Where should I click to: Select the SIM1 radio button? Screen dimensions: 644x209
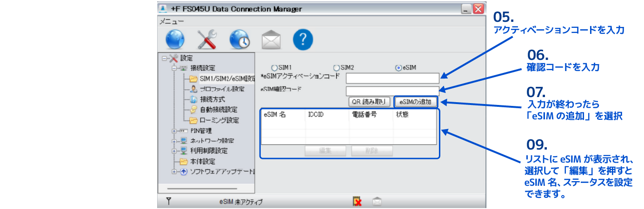tap(274, 68)
